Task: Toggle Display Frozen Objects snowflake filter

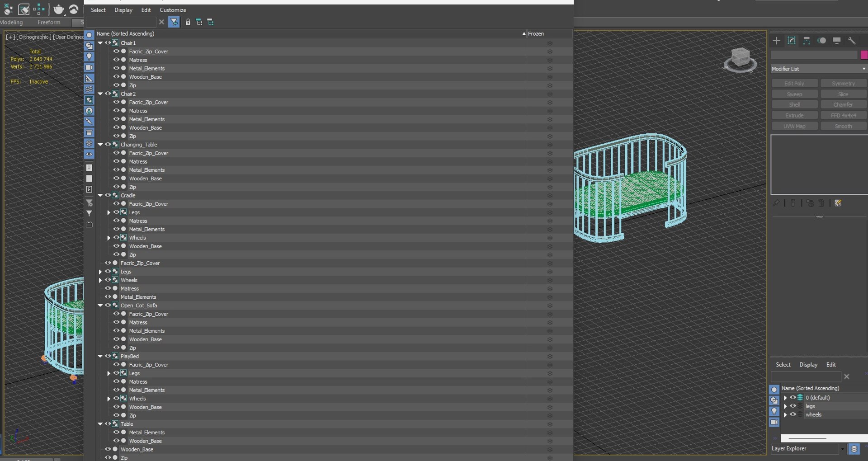Action: click(x=89, y=143)
